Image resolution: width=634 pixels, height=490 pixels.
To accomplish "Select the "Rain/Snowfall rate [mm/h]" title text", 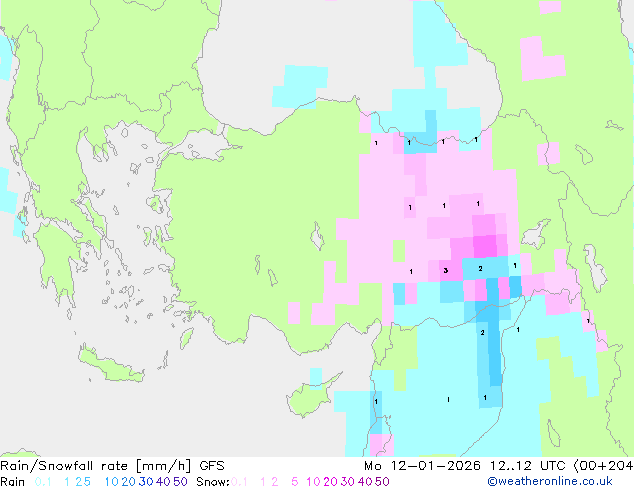I will click(x=95, y=466).
